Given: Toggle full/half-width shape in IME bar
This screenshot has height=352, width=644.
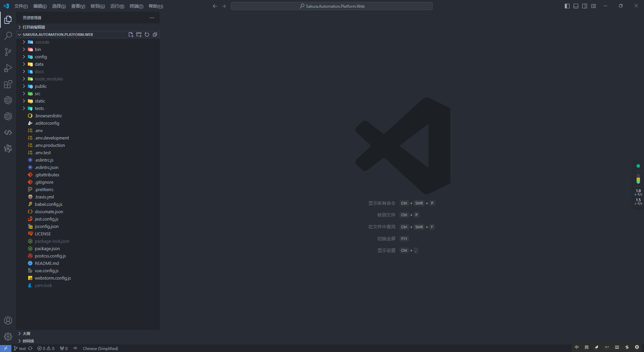Looking at the screenshot, I should pyautogui.click(x=597, y=347).
